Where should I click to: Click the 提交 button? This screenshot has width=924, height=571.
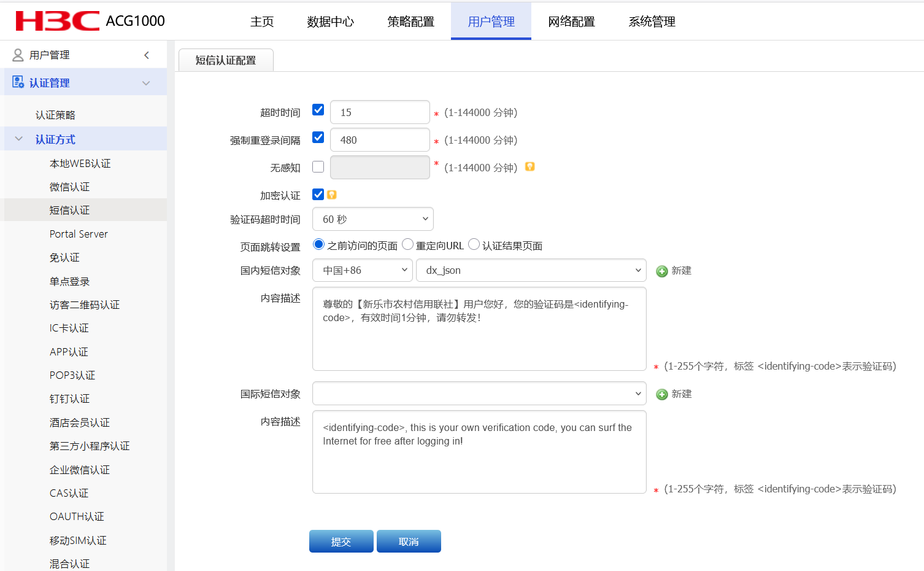pos(341,542)
